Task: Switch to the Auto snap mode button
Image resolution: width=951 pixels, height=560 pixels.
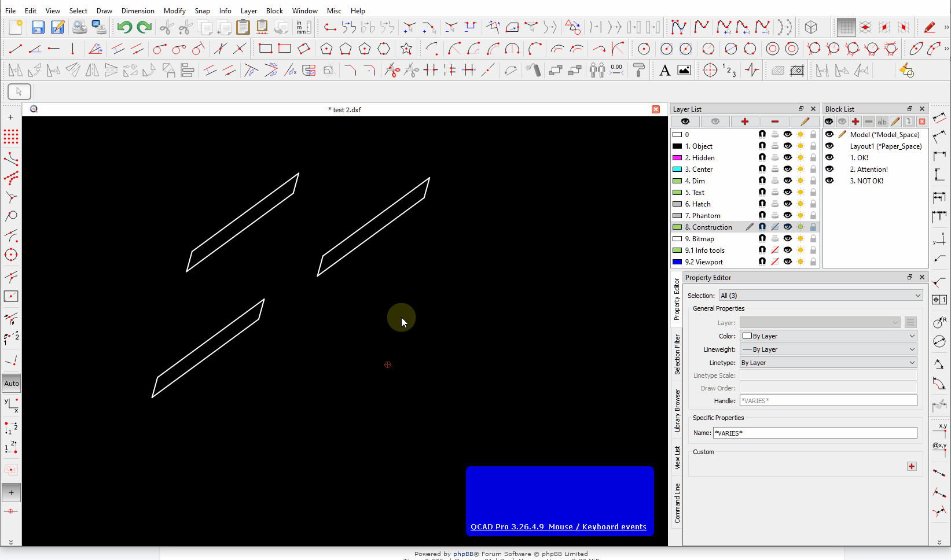Action: (x=11, y=383)
